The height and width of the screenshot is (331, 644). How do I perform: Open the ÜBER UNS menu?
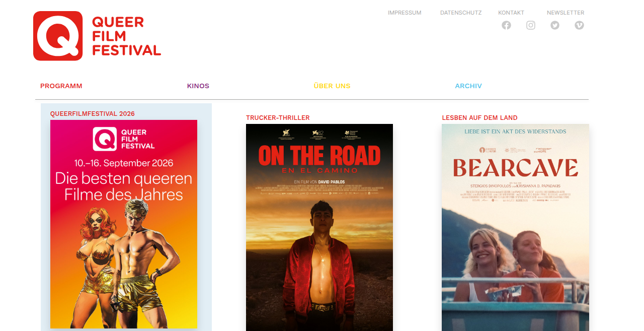pos(332,86)
